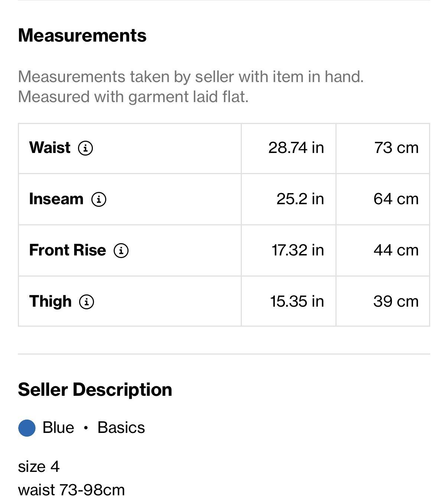The image size is (448, 499).
Task: Select the Waist row label
Action: click(50, 148)
